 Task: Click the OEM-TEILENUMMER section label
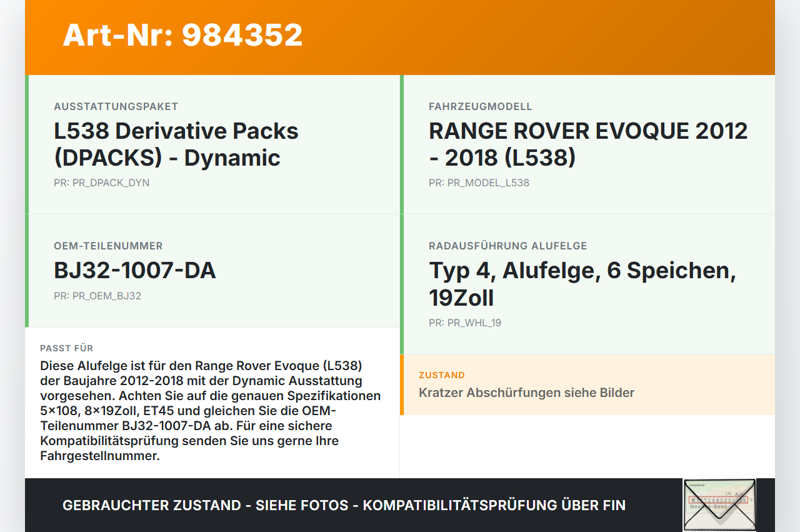coord(108,246)
